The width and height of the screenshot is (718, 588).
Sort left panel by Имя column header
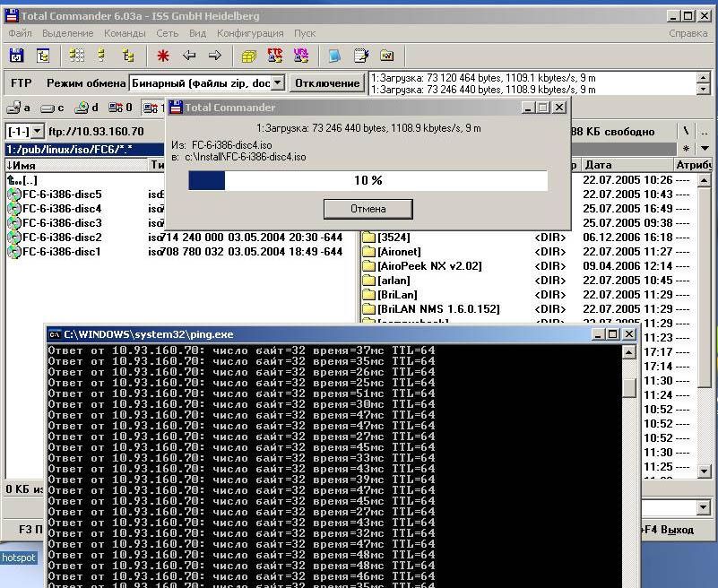[78, 165]
